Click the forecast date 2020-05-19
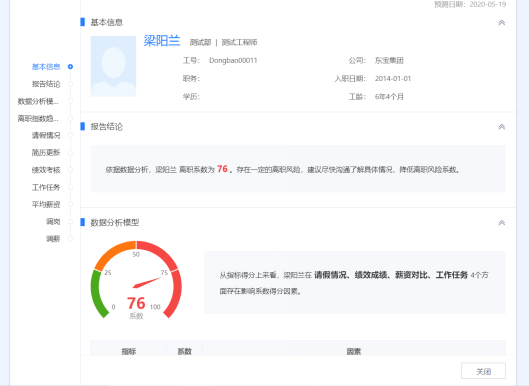 pos(488,4)
